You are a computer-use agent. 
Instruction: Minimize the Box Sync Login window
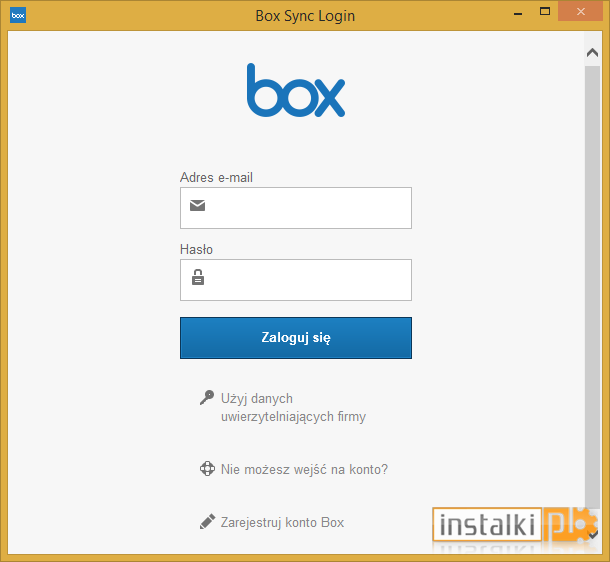518,13
